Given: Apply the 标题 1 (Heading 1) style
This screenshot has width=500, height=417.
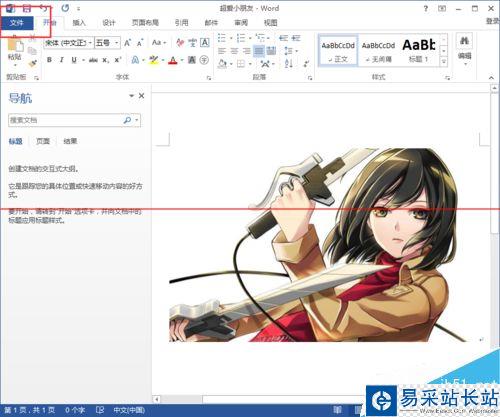Looking at the screenshot, I should coord(419,51).
